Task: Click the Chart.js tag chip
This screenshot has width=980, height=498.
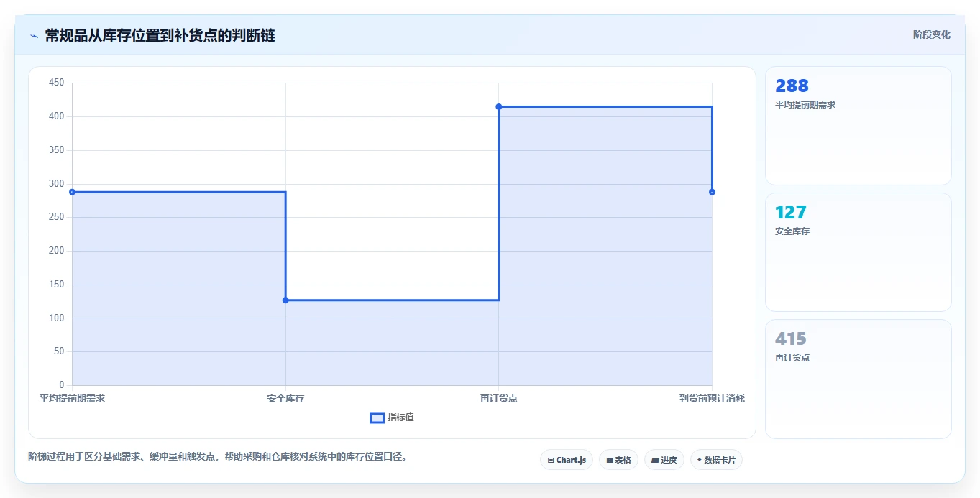Action: coord(567,460)
